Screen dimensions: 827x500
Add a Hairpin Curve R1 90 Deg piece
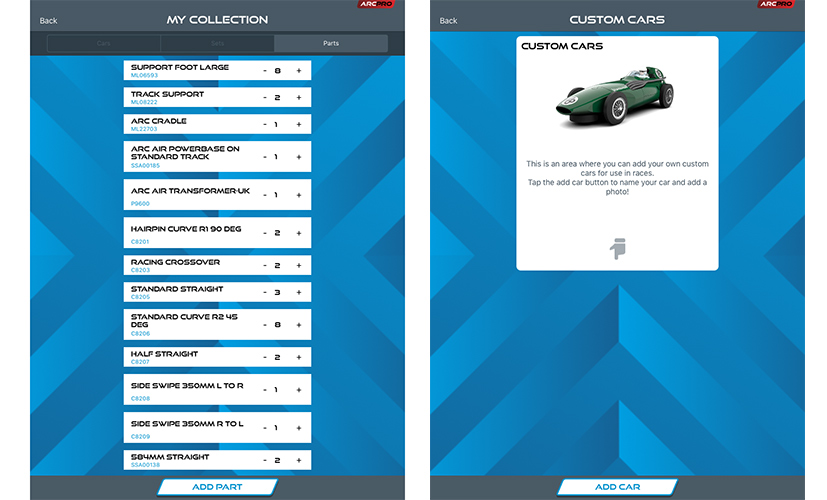(x=299, y=233)
